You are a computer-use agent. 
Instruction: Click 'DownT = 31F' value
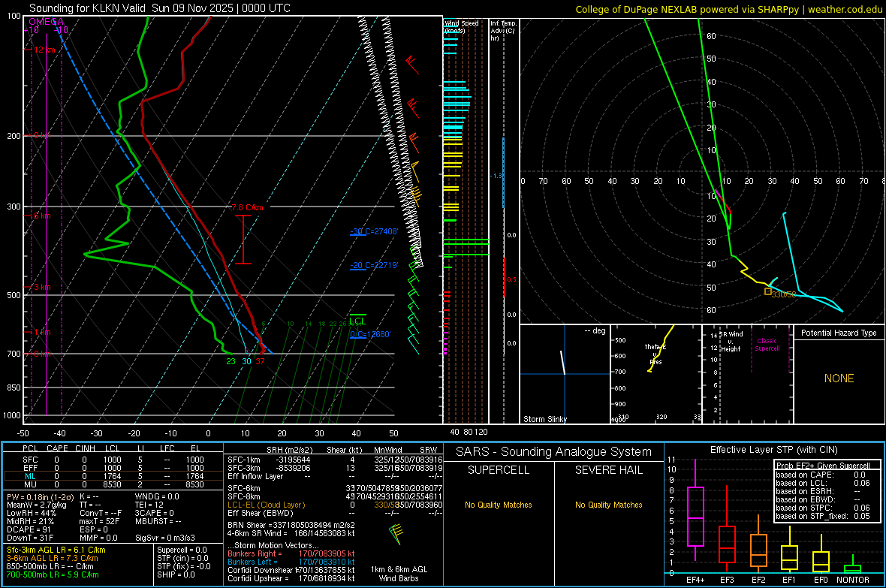(x=30, y=538)
